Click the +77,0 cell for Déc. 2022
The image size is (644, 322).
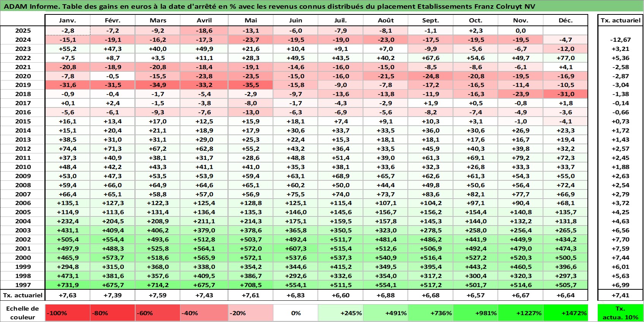click(565, 58)
